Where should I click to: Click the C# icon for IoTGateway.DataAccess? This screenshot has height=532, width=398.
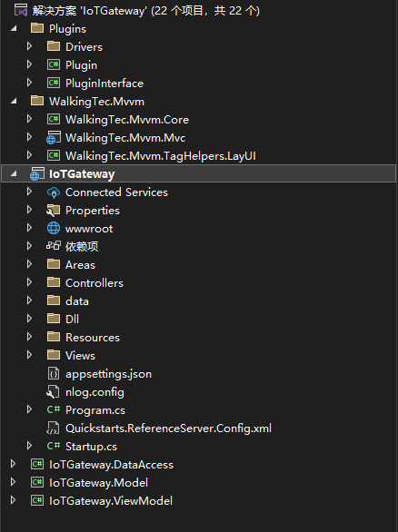coord(37,464)
